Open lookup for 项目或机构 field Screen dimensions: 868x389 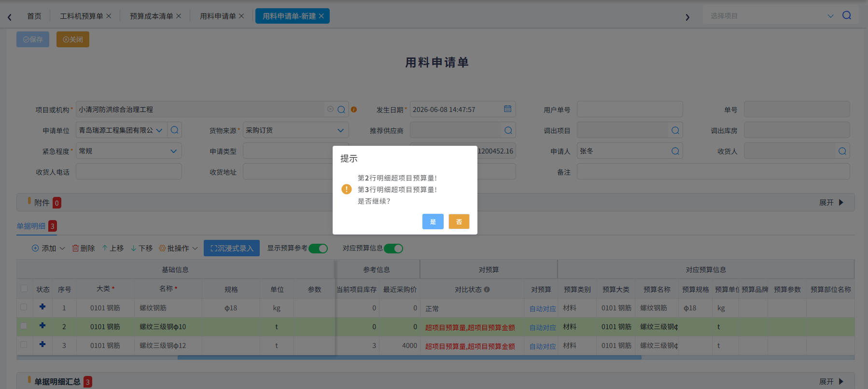coord(341,110)
